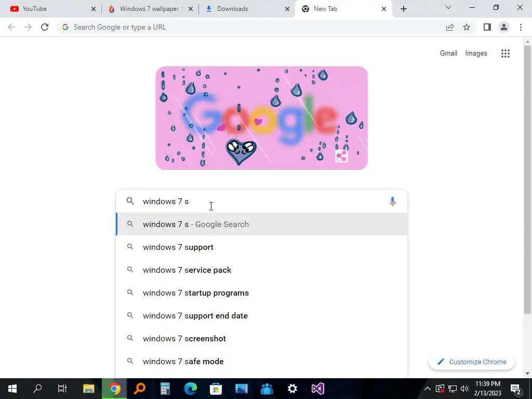Click the network icon in system tray
Screen dimensions: 532x399
pyautogui.click(x=453, y=389)
